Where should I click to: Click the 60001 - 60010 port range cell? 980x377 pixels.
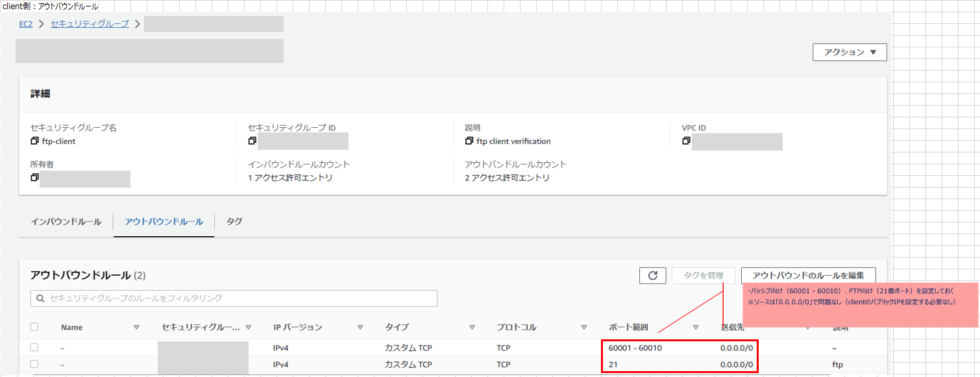(x=635, y=348)
